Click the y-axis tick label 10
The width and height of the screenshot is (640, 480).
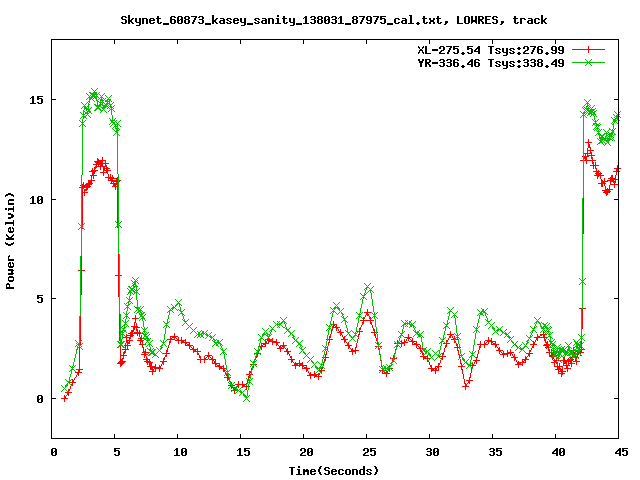(x=36, y=200)
